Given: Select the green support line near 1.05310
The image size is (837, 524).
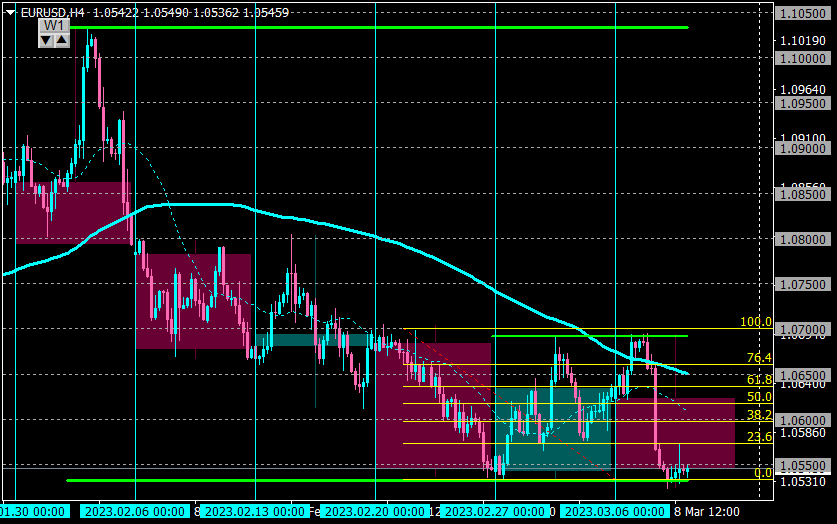Looking at the screenshot, I should pos(377,481).
